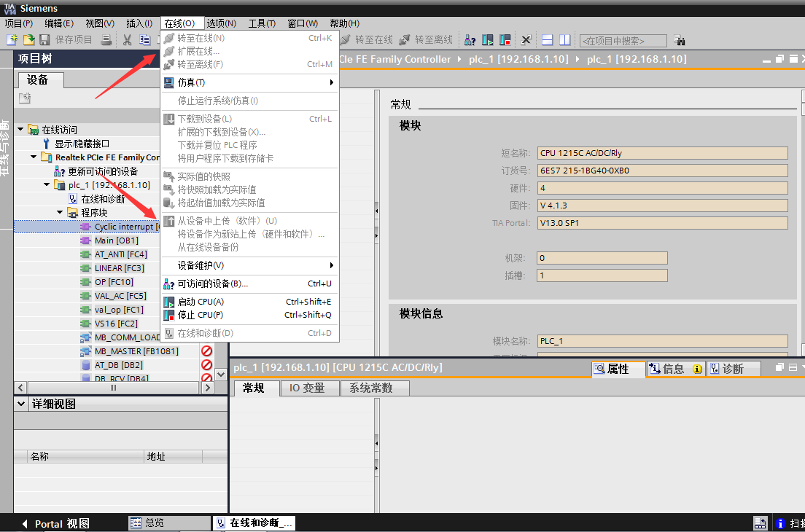Viewport: 805px width, 532px height.
Task: Choose 启动 CPU menu entry
Action: click(201, 302)
